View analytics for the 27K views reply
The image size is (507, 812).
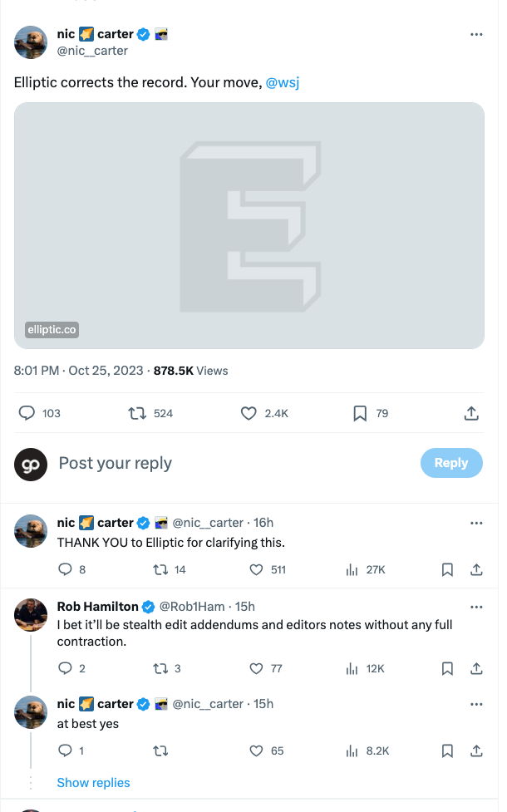[352, 570]
